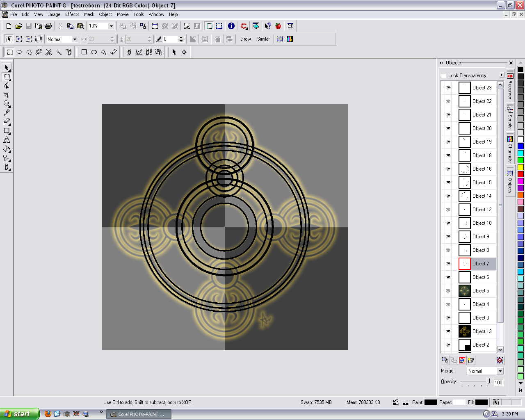Image resolution: width=525 pixels, height=420 pixels.
Task: Click the red apple icon in toolbar
Action: (278, 26)
